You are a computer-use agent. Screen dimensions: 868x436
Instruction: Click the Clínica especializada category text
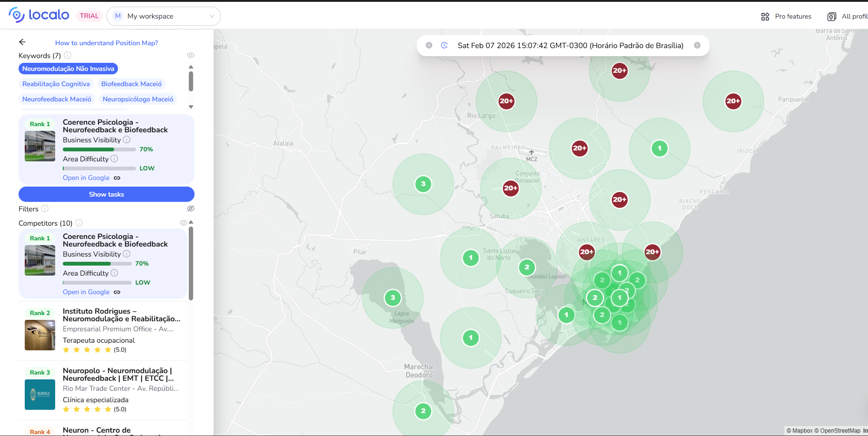[x=96, y=400]
